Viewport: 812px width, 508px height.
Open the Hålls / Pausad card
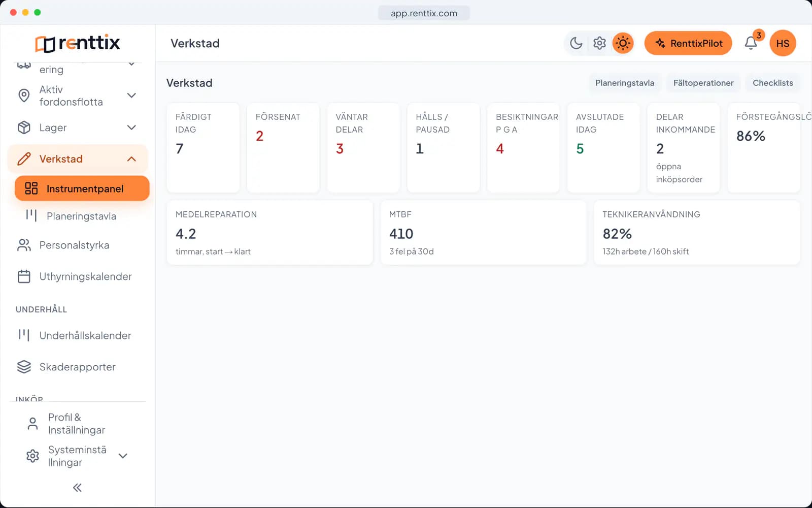pyautogui.click(x=444, y=148)
